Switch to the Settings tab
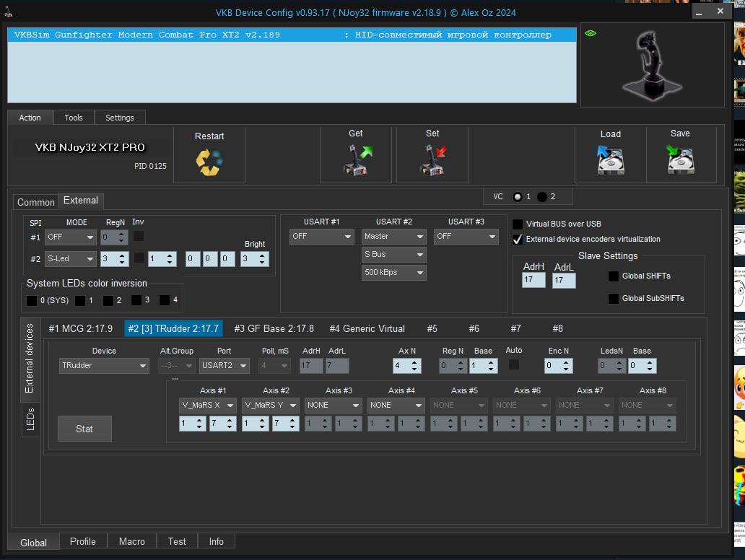 coord(120,118)
